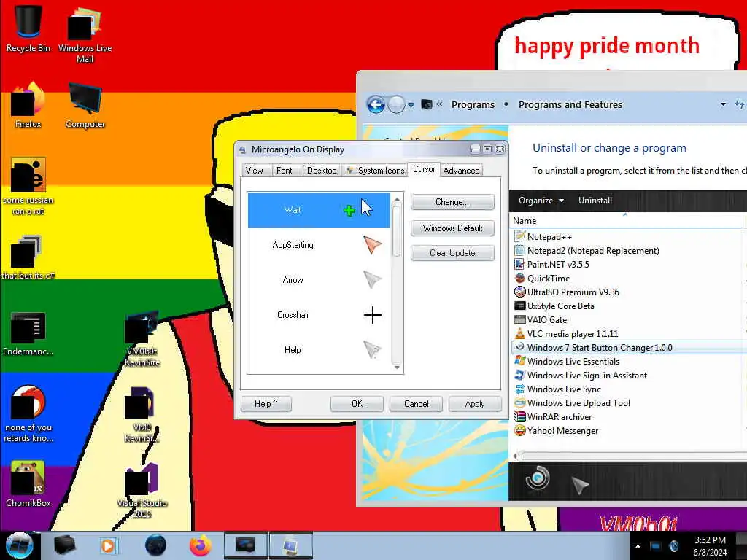Click Programs and Features breadcrumb
Screen dimensions: 747x560
tap(570, 105)
